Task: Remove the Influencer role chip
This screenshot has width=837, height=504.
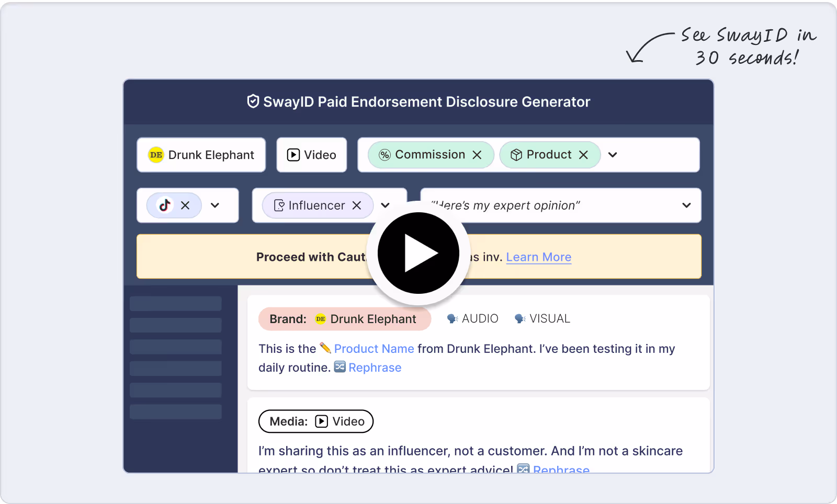Action: [x=357, y=205]
